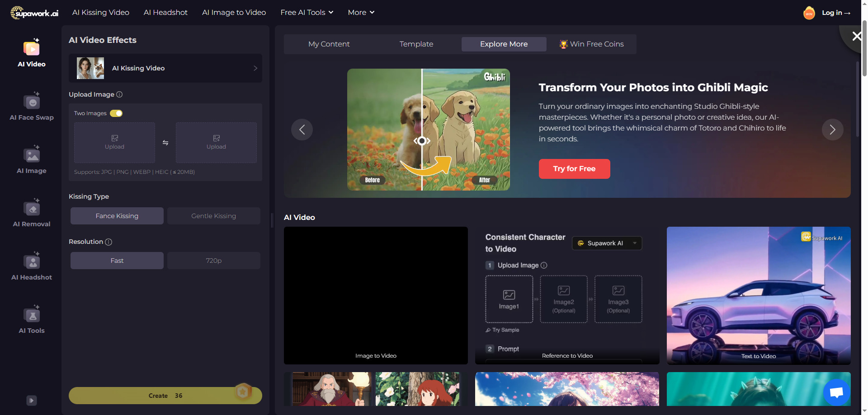This screenshot has height=415, width=868.
Task: Open the AI Video sidebar tool
Action: (32, 53)
